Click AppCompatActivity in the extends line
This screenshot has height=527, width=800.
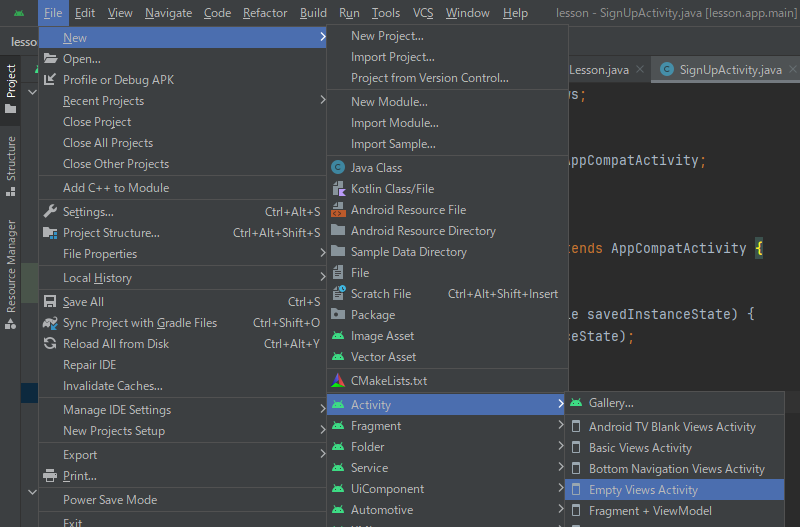(x=679, y=248)
